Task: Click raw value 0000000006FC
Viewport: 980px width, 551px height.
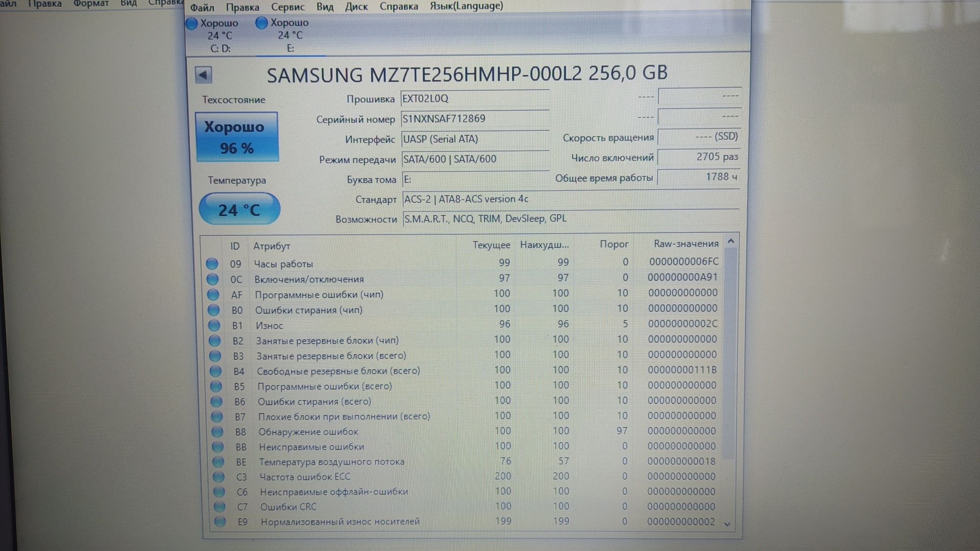Action: [684, 262]
